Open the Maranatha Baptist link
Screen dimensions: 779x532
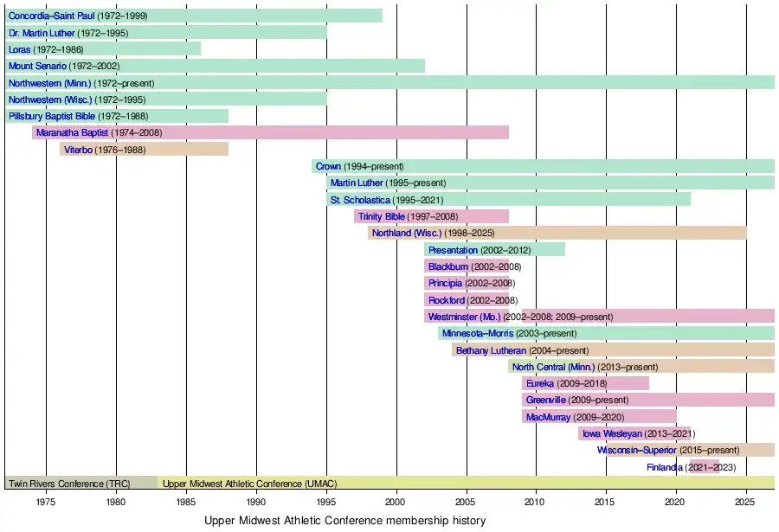[x=72, y=132]
